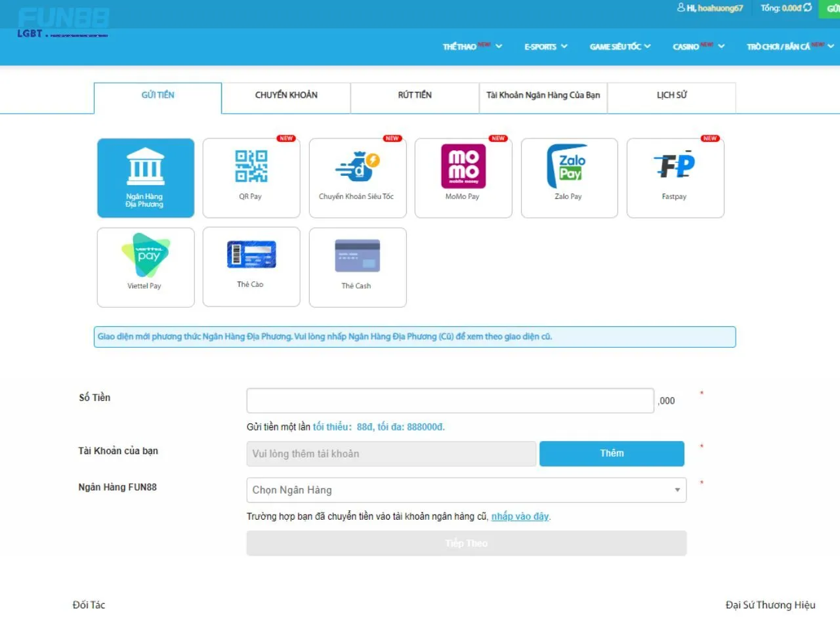Click the Tiếp Theo button

pos(467,543)
